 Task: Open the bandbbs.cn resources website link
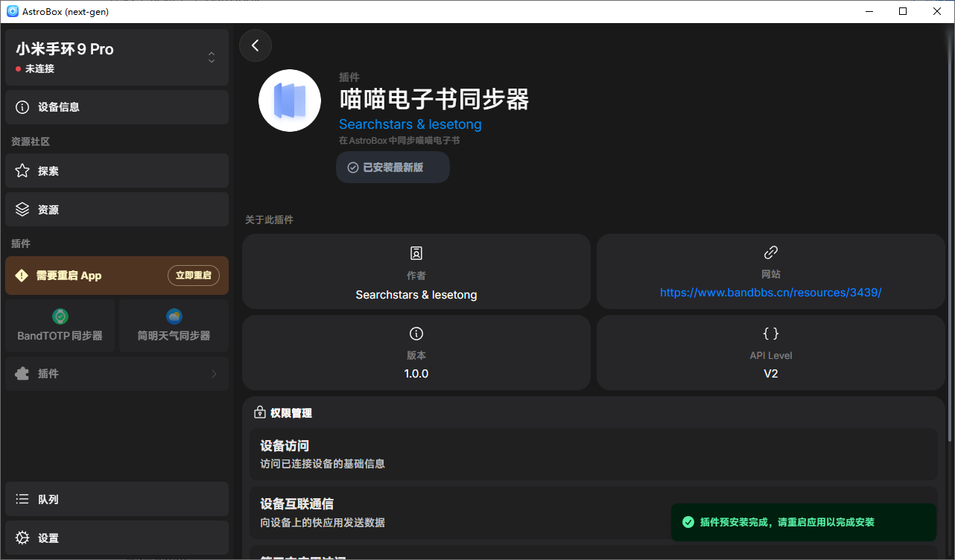[x=771, y=293]
